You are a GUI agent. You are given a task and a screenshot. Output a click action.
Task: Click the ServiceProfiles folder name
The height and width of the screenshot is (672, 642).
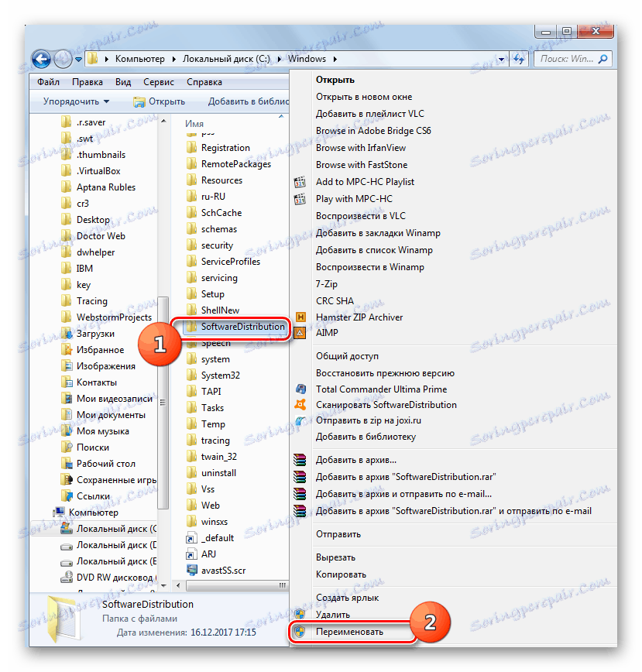(x=231, y=262)
